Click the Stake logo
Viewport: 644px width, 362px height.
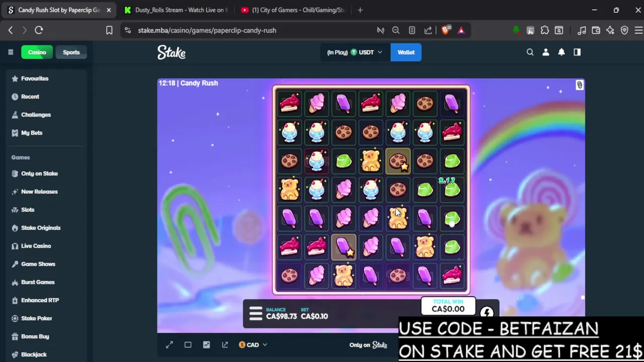[x=172, y=52]
